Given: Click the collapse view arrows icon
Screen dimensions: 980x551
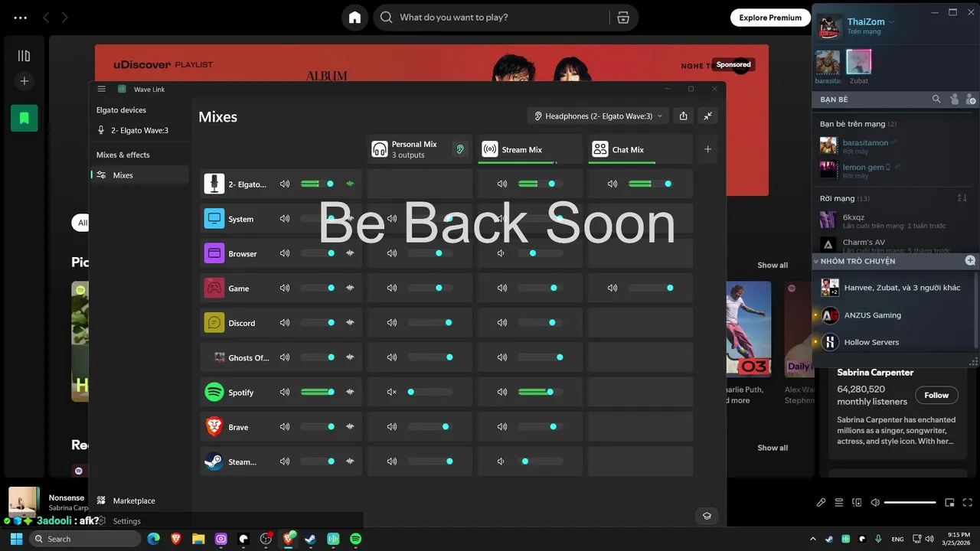Looking at the screenshot, I should (708, 116).
